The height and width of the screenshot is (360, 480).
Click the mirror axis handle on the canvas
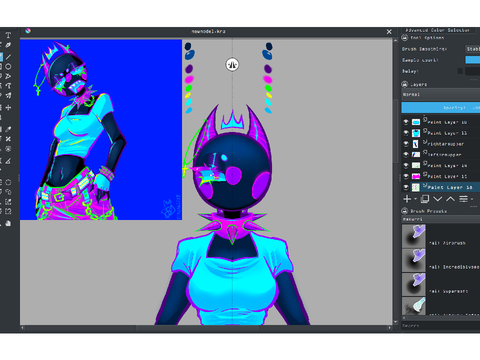tap(232, 64)
